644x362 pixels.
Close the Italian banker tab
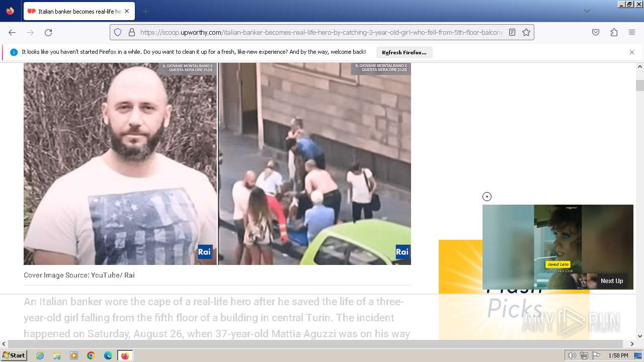[x=126, y=11]
